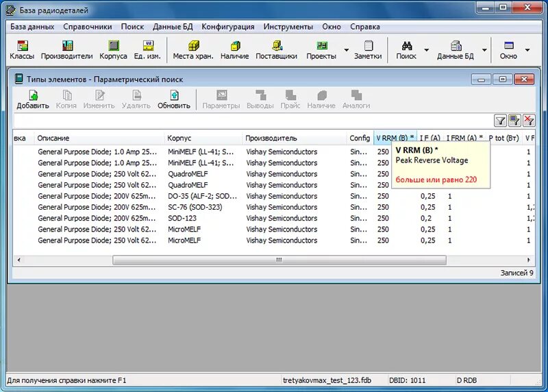Maximize the Типы элементов child window
This screenshot has width=548, height=392.
point(503,79)
